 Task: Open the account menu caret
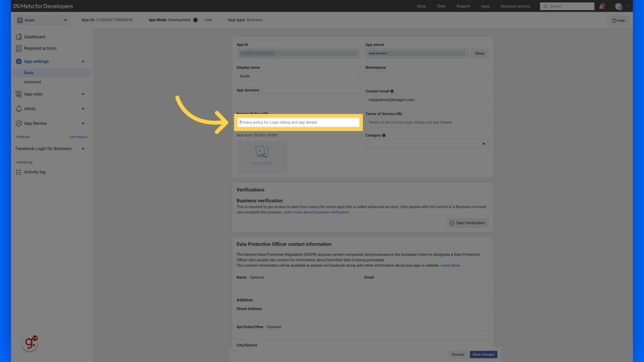(x=628, y=6)
